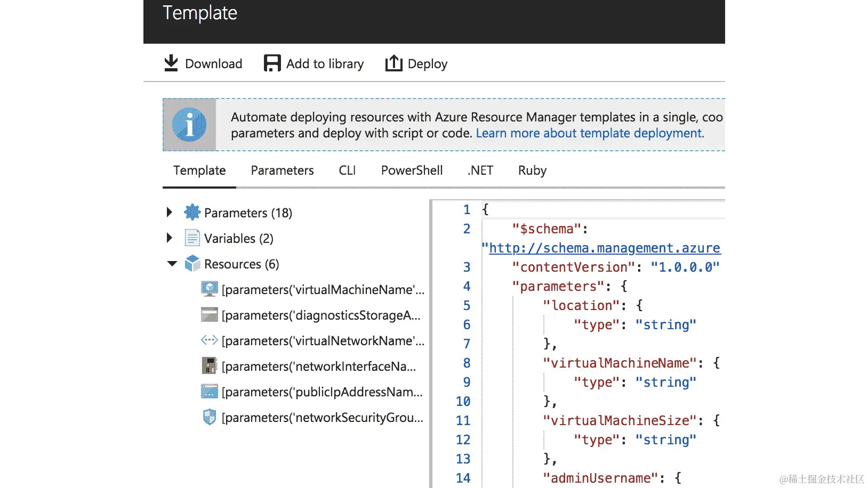The height and width of the screenshot is (488, 868).
Task: Switch to the Ruby tab
Action: (532, 170)
